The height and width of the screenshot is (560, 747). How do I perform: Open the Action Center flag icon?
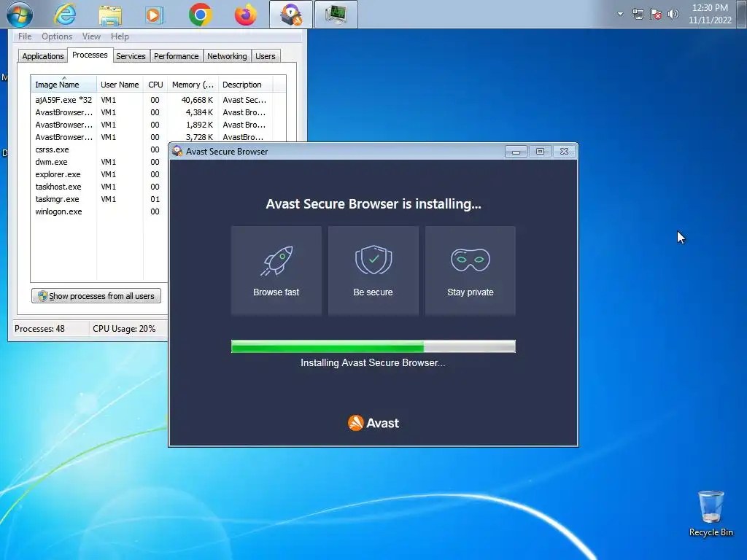click(x=656, y=14)
